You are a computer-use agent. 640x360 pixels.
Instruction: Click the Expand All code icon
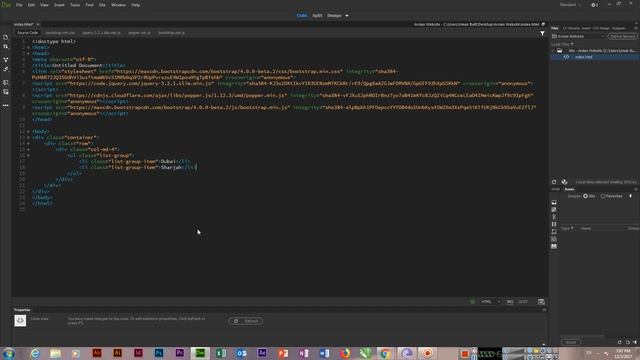(x=6, y=60)
